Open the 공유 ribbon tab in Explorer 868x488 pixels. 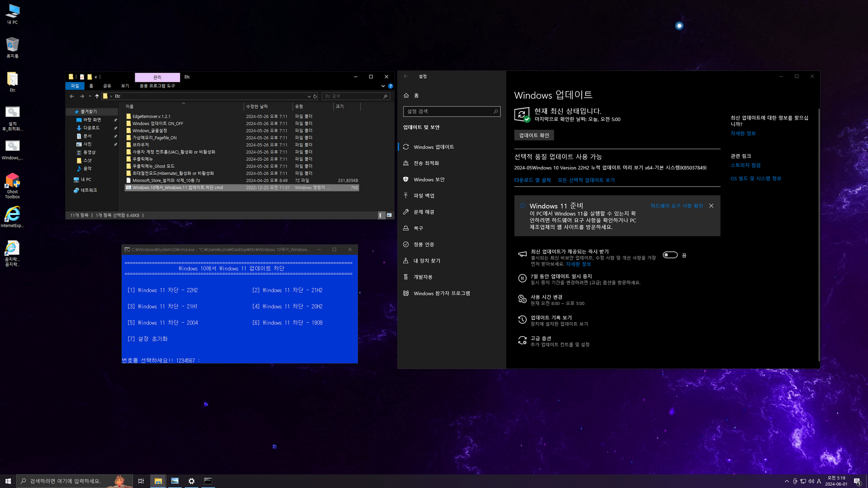[x=107, y=86]
